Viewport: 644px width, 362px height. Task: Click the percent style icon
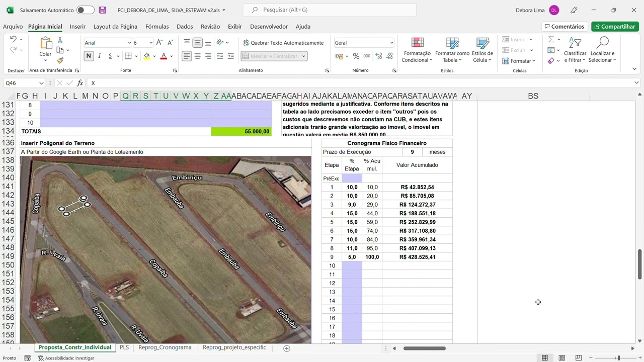(356, 56)
